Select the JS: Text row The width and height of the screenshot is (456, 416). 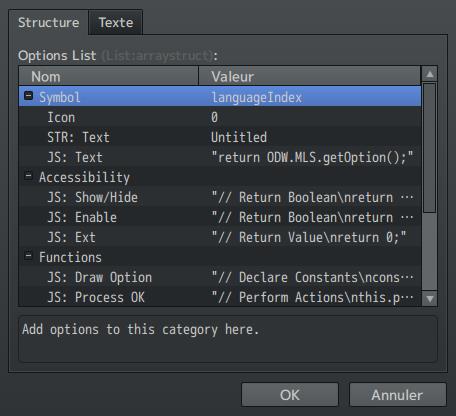(220, 157)
